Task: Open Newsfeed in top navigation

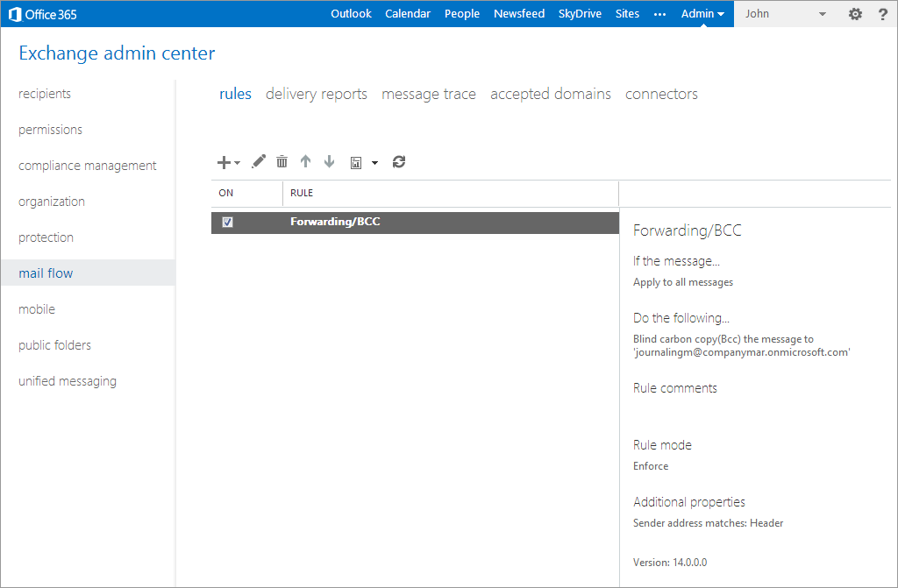Action: tap(519, 14)
